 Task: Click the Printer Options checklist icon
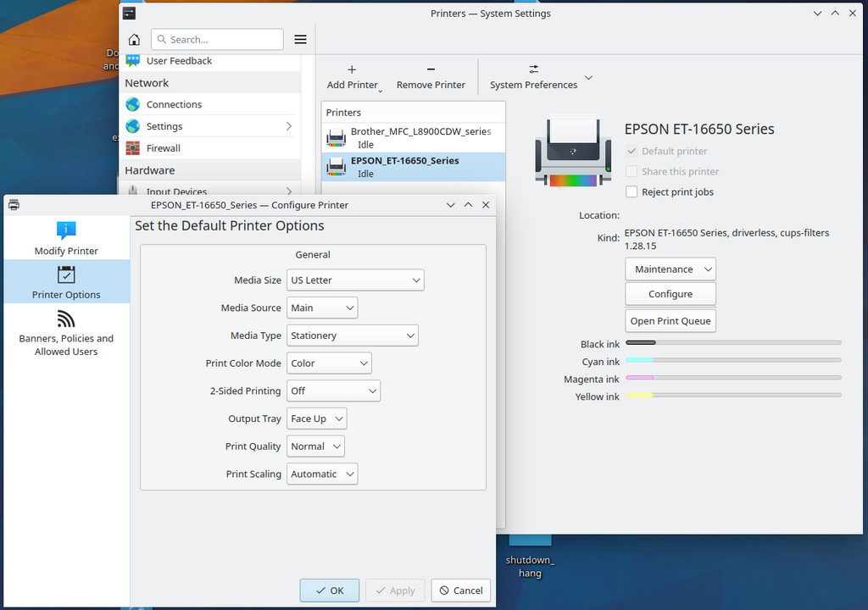(66, 274)
